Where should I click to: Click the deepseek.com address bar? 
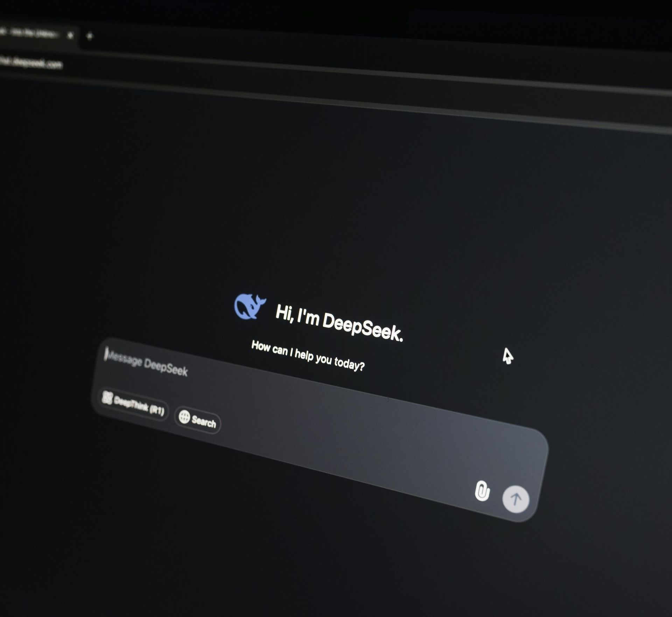point(31,63)
